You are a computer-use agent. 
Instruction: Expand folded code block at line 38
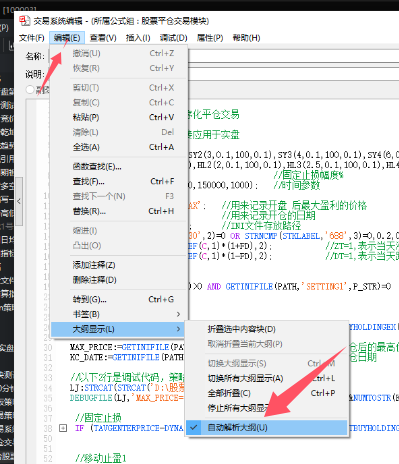click(x=63, y=428)
